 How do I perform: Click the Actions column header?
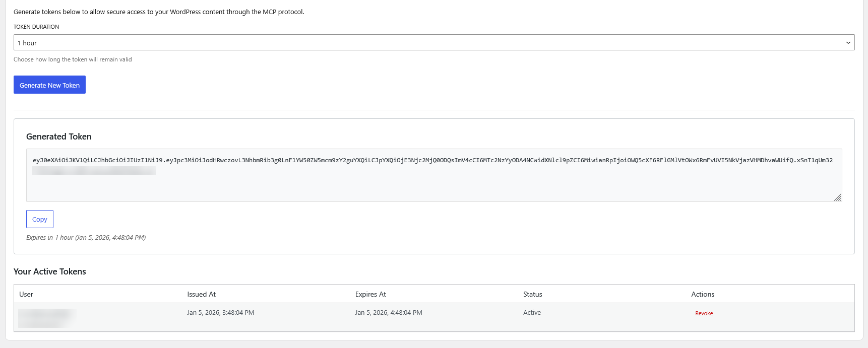click(x=702, y=294)
